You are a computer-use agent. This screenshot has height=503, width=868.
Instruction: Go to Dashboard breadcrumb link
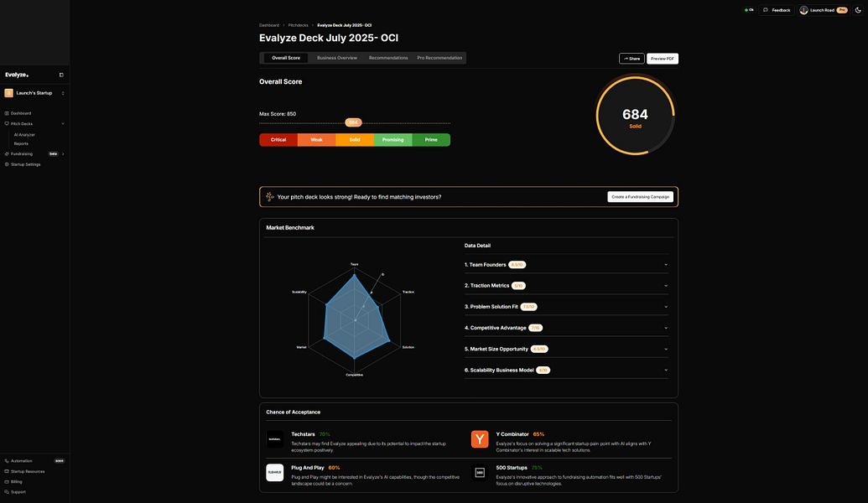[269, 25]
